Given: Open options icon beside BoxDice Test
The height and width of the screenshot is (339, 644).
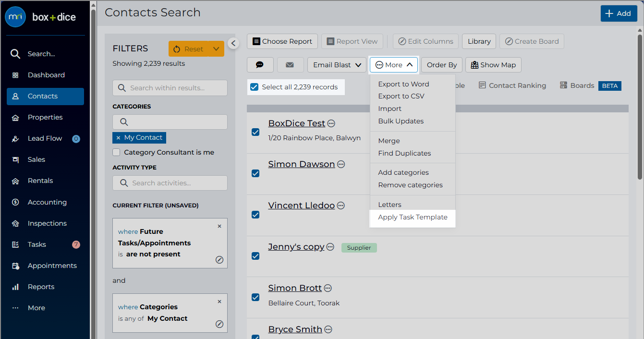Looking at the screenshot, I should pos(331,123).
